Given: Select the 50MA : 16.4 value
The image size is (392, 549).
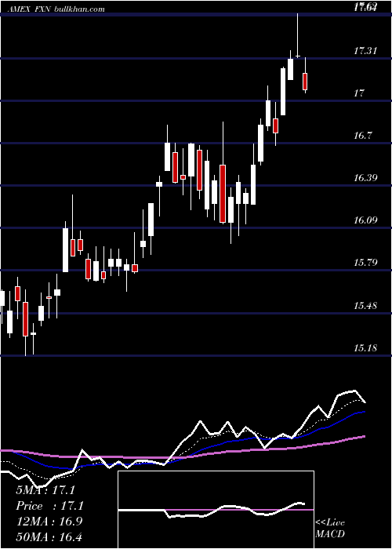Looking at the screenshot, I should click(49, 536).
